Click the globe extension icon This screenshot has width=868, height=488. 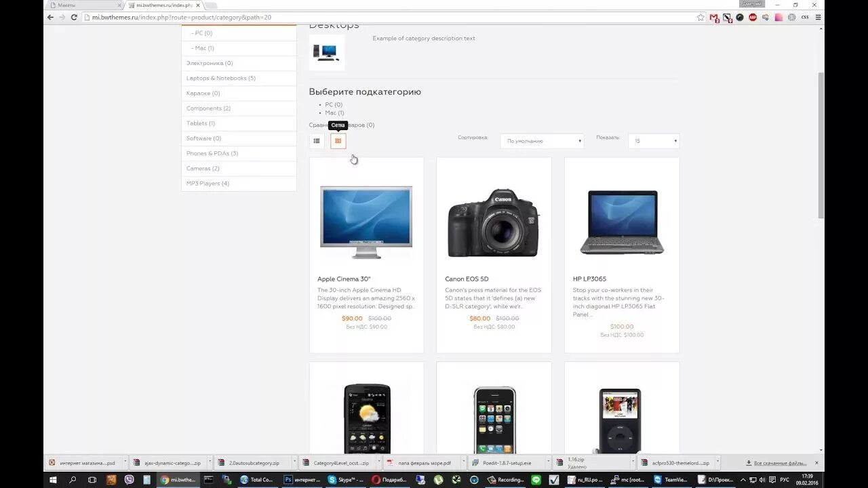coord(791,18)
